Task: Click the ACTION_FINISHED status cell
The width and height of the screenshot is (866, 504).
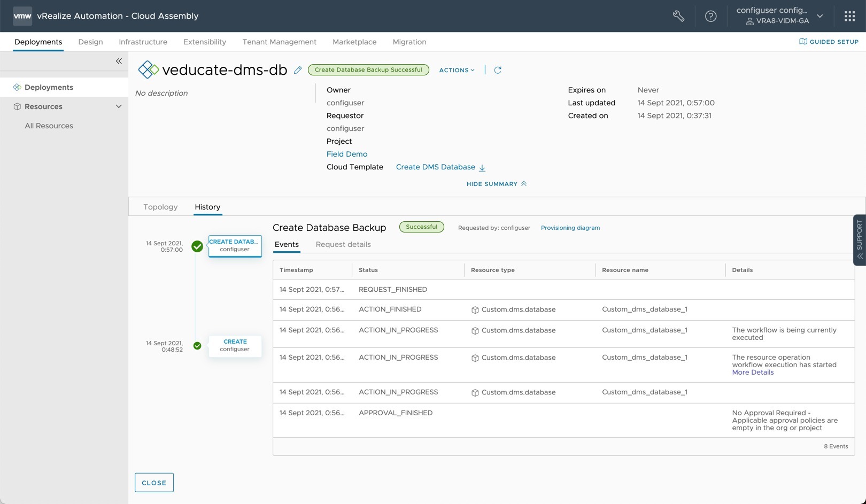Action: pos(390,309)
